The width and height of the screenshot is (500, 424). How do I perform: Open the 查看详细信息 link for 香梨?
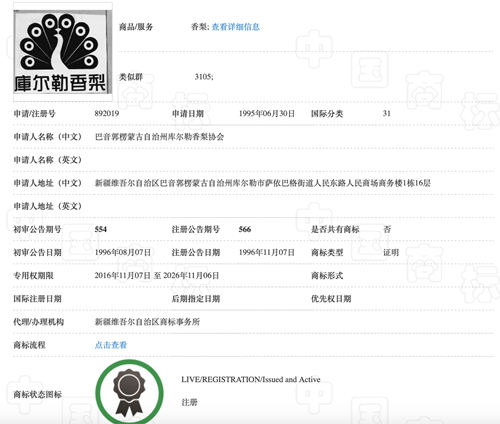point(236,27)
